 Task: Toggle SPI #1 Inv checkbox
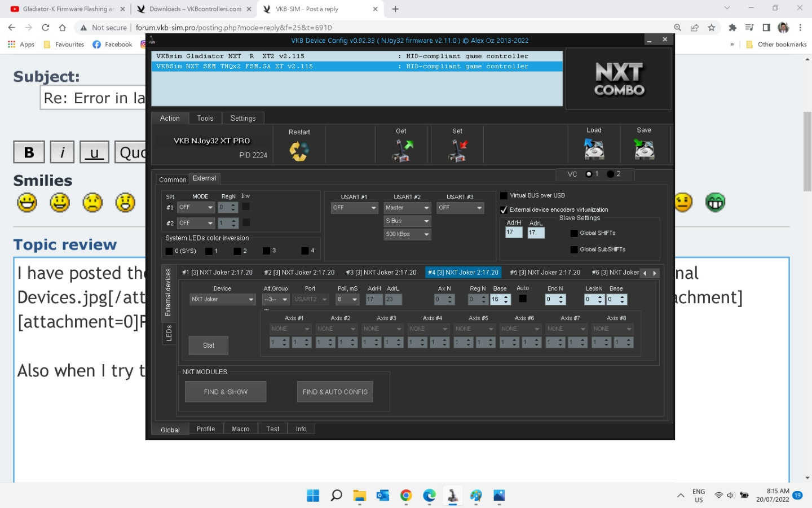click(246, 207)
